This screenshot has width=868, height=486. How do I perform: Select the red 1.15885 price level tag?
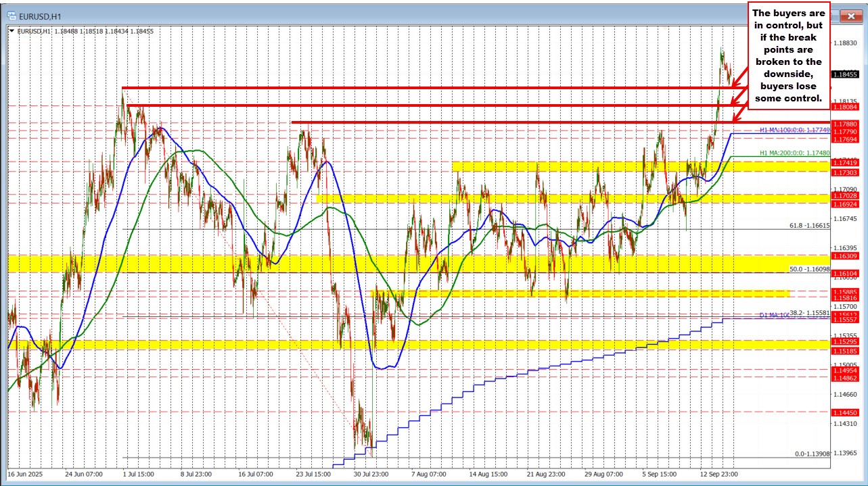(846, 291)
